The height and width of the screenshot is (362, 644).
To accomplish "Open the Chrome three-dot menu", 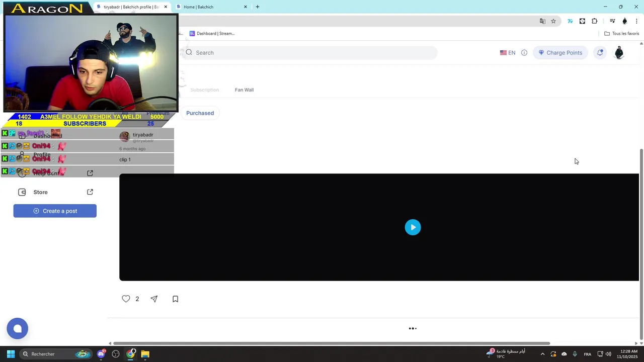I will click(x=636, y=21).
